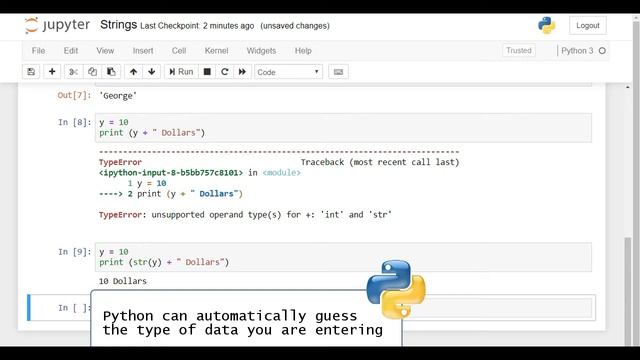Click the notebook vertical scrollbar thumb
Viewport: 640px width, 360px height.
(x=628, y=291)
